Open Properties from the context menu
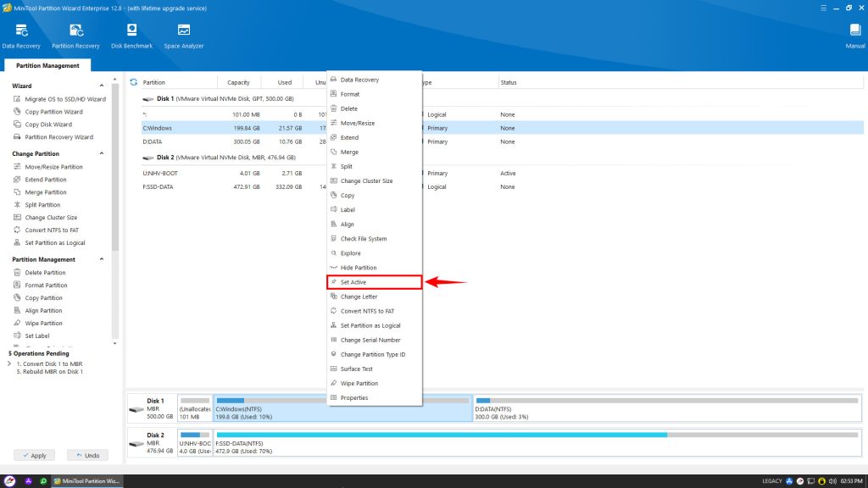Viewport: 868px width, 488px height. (374, 398)
